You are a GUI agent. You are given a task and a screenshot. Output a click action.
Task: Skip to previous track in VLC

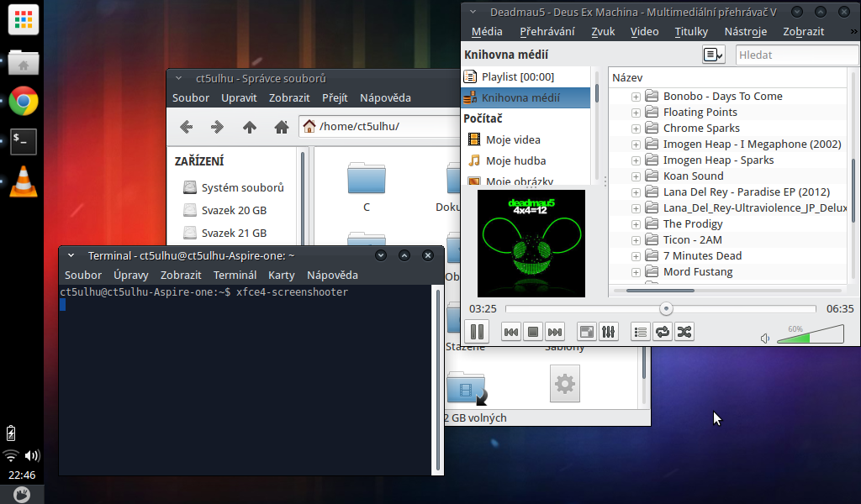[511, 332]
